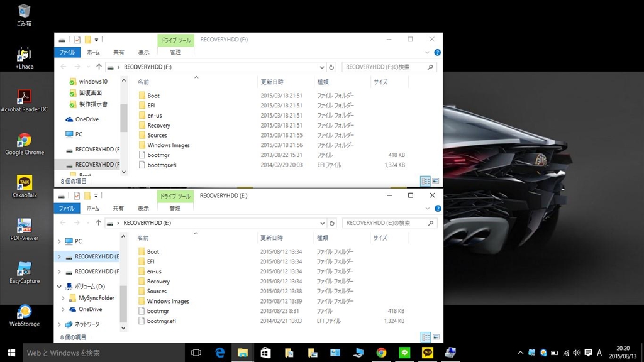Open Microsoft Edge from taskbar
The width and height of the screenshot is (644, 362).
click(219, 353)
